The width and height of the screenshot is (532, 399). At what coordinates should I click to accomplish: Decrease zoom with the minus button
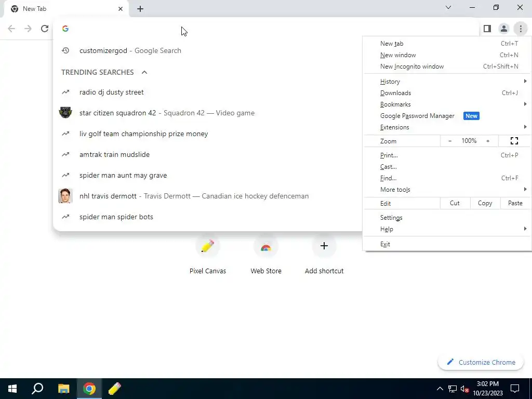point(450,141)
